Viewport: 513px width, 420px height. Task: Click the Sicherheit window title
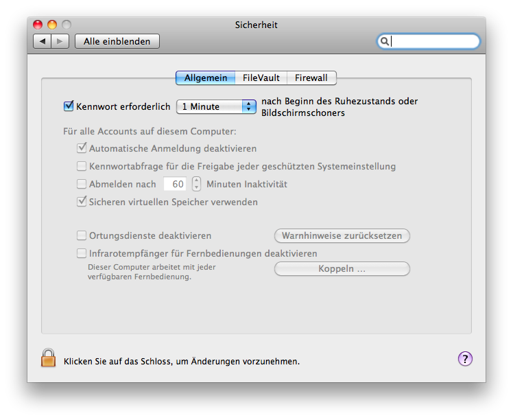[256, 25]
